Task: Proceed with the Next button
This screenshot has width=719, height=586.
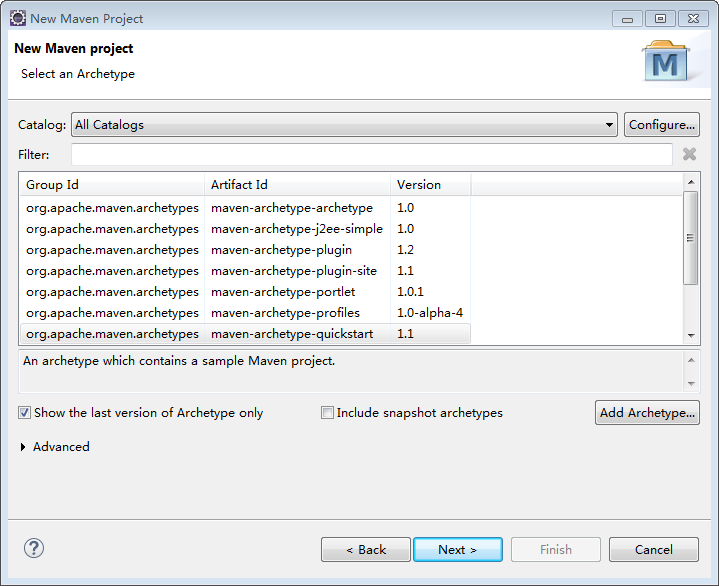Action: [458, 549]
